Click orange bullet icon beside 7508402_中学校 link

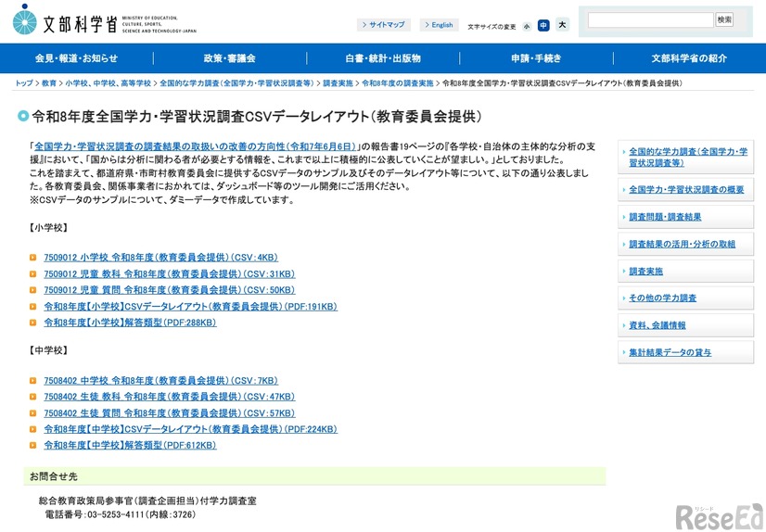32,380
